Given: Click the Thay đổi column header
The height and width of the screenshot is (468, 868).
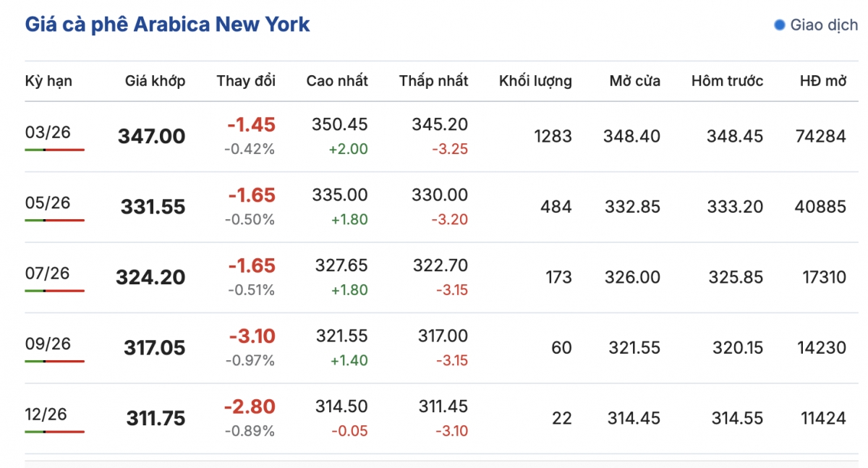Looking at the screenshot, I should point(246,81).
